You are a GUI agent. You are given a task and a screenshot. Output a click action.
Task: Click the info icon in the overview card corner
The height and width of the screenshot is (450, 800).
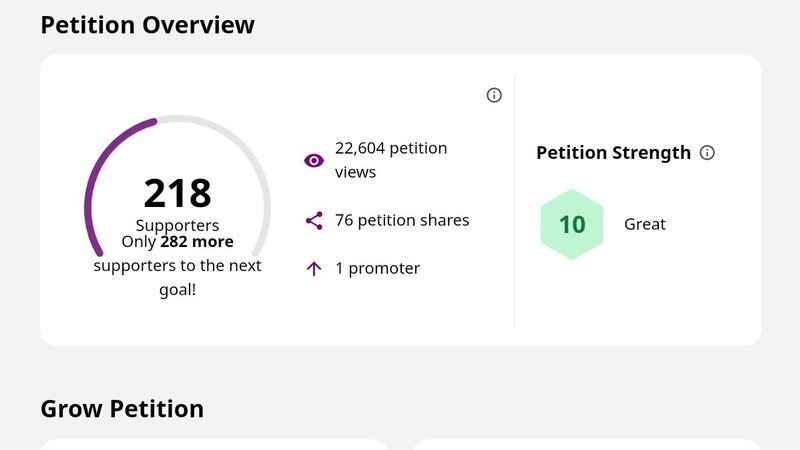(x=494, y=95)
